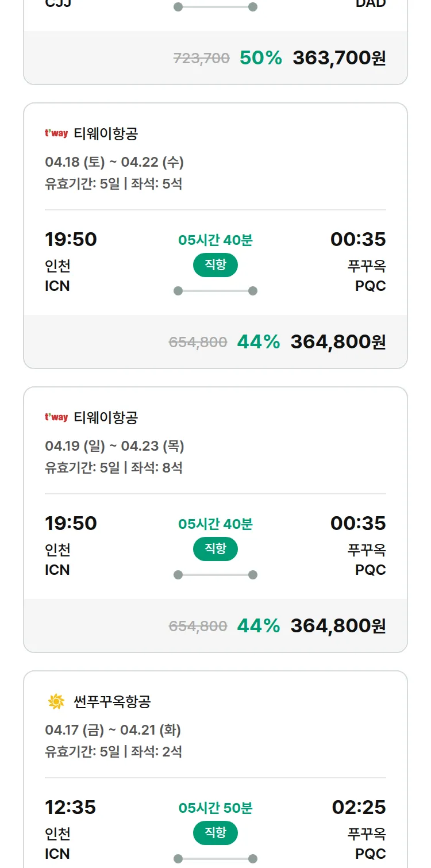The height and width of the screenshot is (868, 431).
Task: Click the struck-through 723,700 original price
Action: tap(201, 58)
